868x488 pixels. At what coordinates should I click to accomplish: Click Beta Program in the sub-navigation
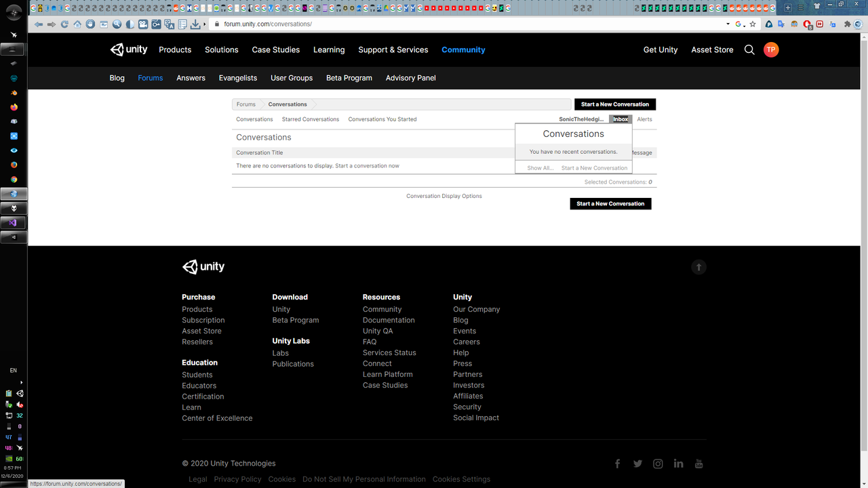(349, 78)
